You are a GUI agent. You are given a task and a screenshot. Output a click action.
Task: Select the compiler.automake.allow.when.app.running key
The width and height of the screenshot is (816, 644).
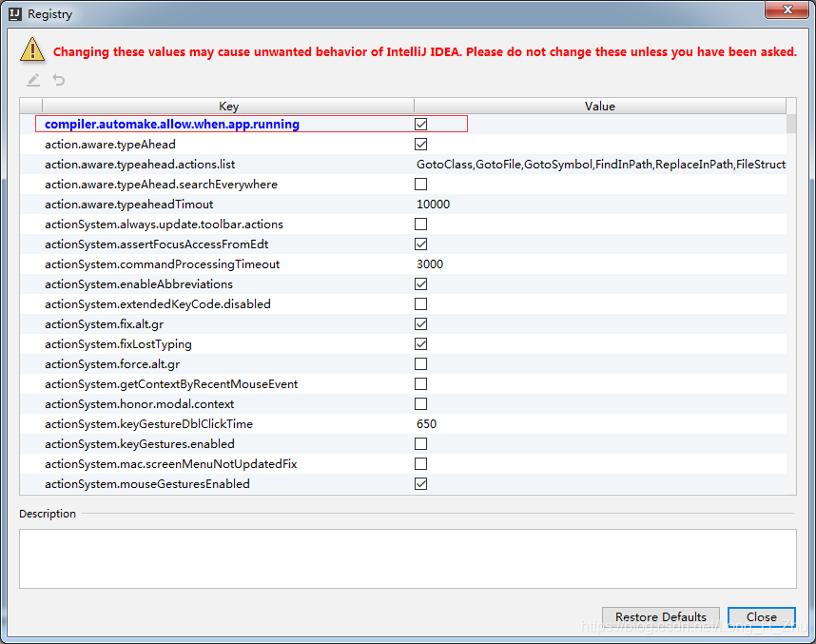click(x=172, y=124)
